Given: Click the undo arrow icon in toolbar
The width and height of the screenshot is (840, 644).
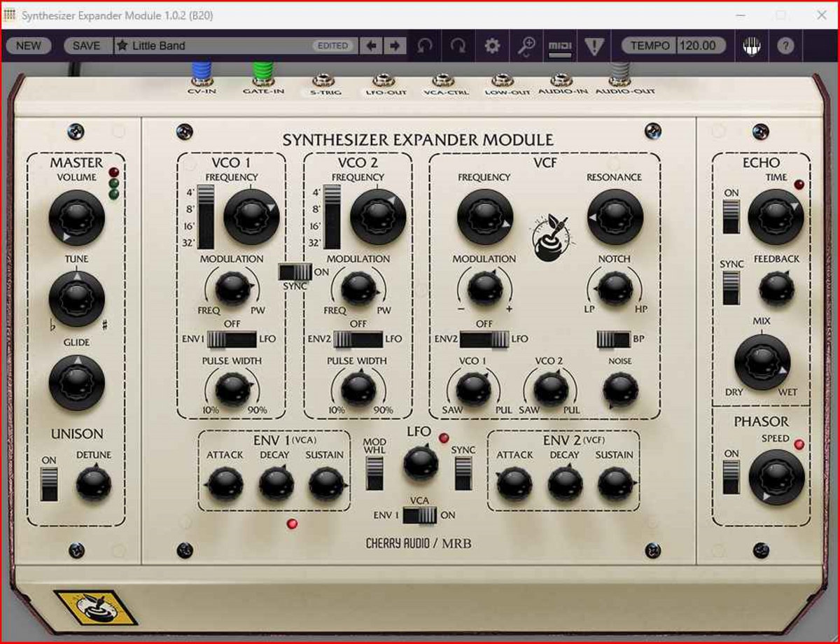Looking at the screenshot, I should point(424,46).
